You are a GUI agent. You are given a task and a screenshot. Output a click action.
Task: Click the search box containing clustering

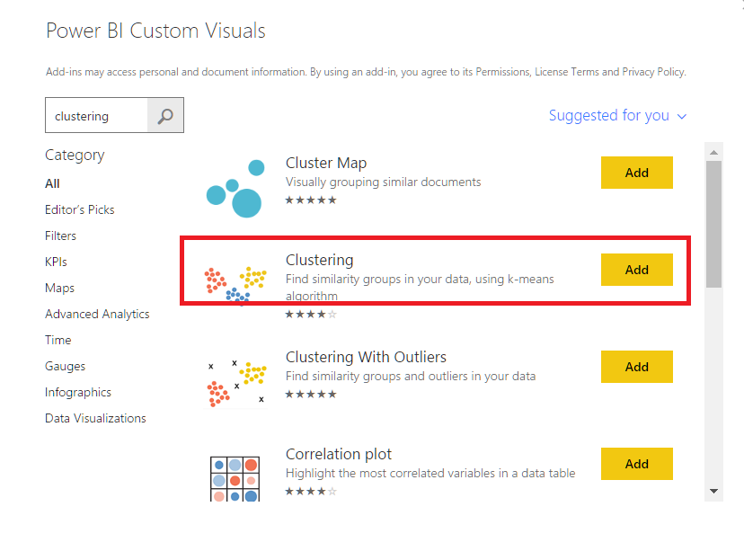tap(96, 116)
